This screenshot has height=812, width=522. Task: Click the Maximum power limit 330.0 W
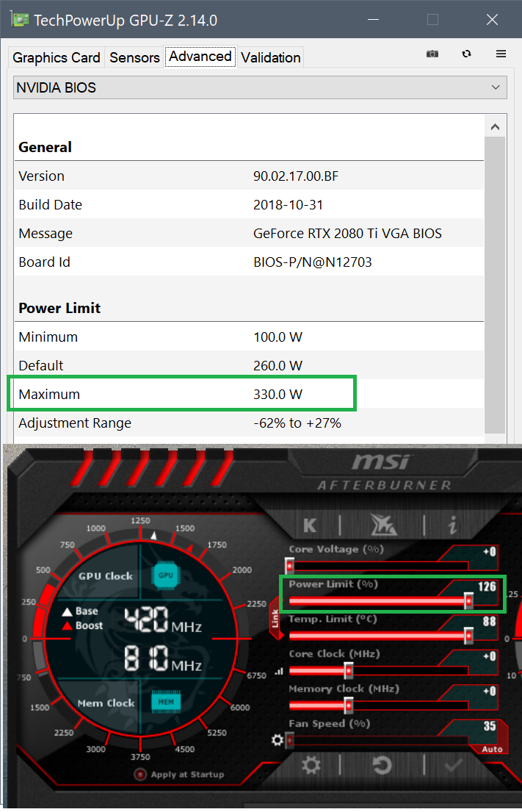coord(278,395)
